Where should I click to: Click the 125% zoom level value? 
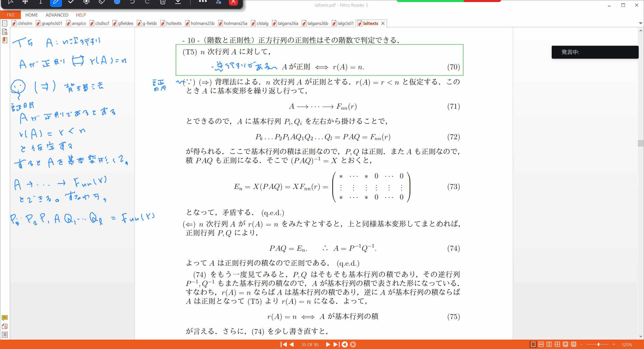pyautogui.click(x=627, y=345)
